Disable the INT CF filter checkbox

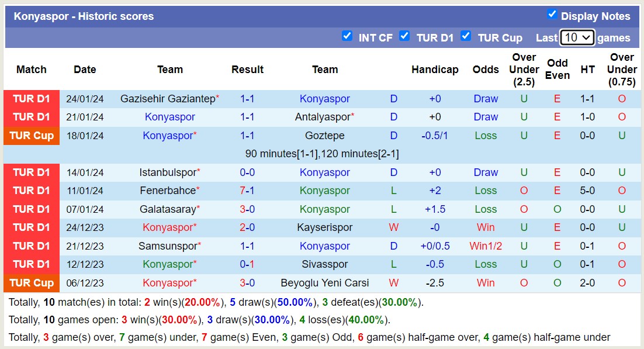click(x=347, y=36)
